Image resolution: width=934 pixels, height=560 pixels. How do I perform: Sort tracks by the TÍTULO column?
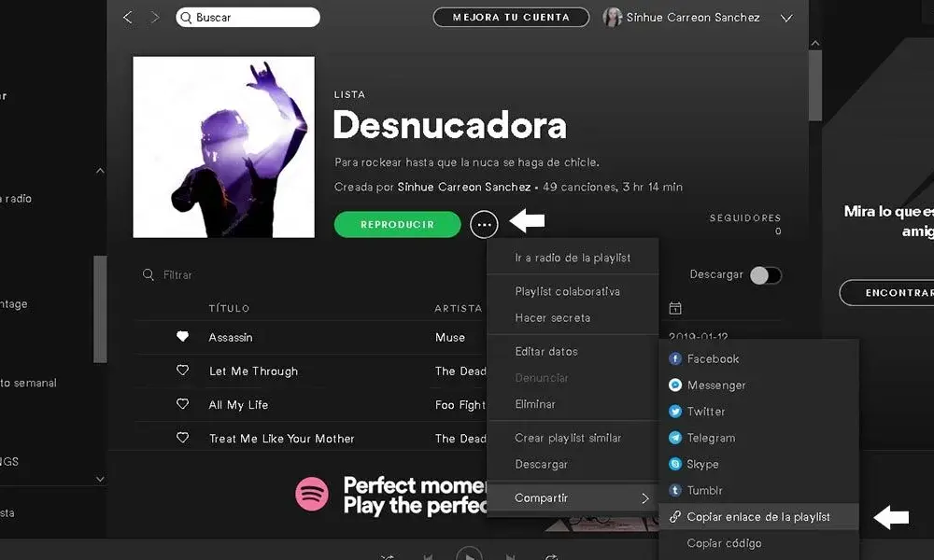tap(229, 308)
